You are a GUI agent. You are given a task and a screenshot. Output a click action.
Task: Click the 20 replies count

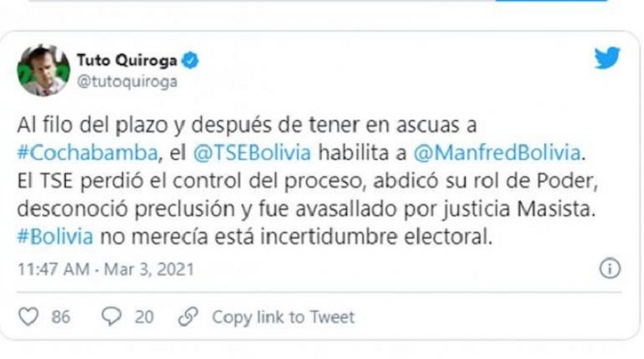tap(144, 317)
